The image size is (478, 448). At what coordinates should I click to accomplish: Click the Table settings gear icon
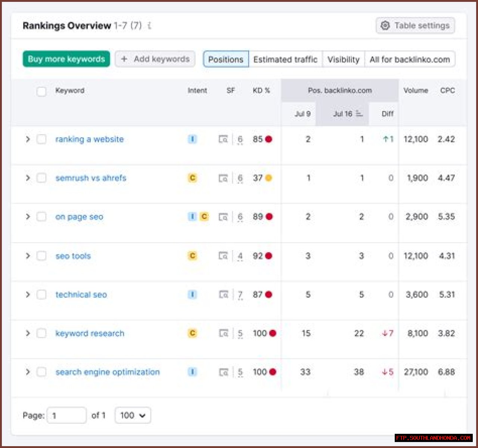(x=385, y=25)
